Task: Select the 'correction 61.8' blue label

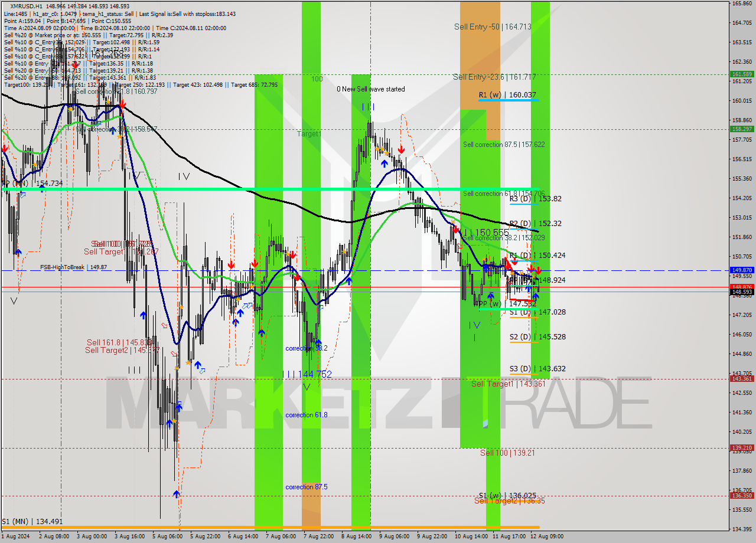Action: pos(307,416)
